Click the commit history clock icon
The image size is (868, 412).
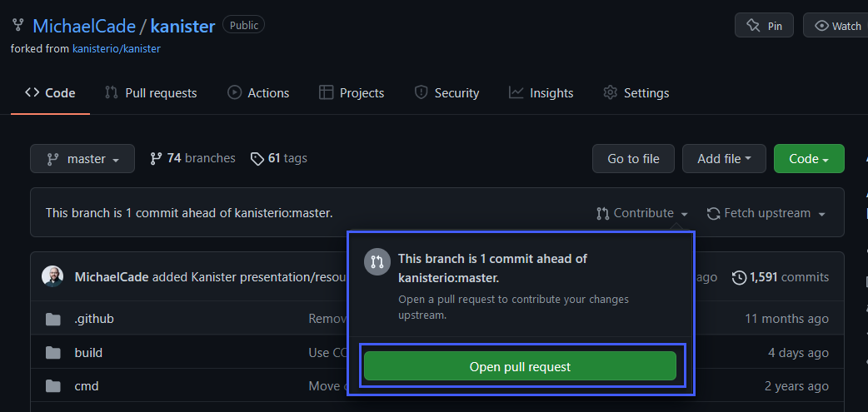739,277
